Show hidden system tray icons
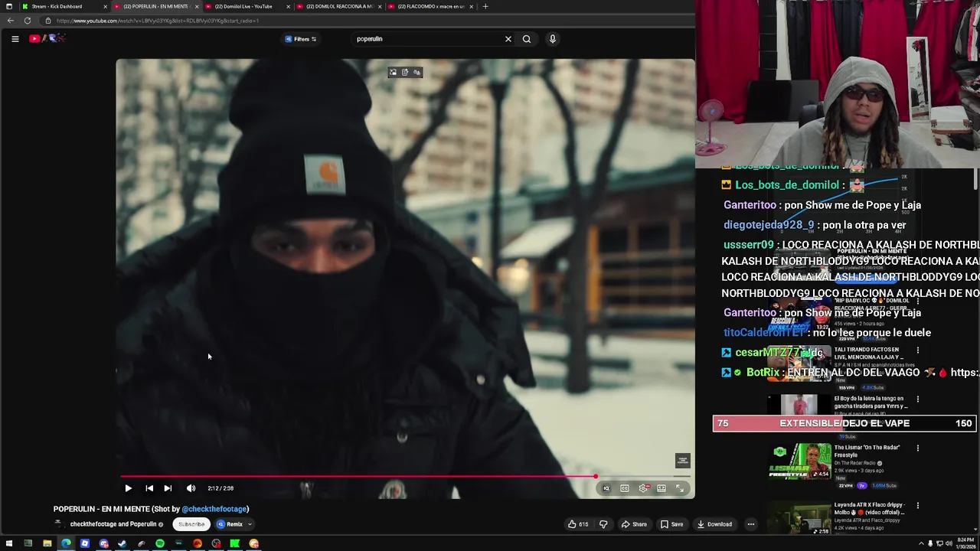 [920, 544]
